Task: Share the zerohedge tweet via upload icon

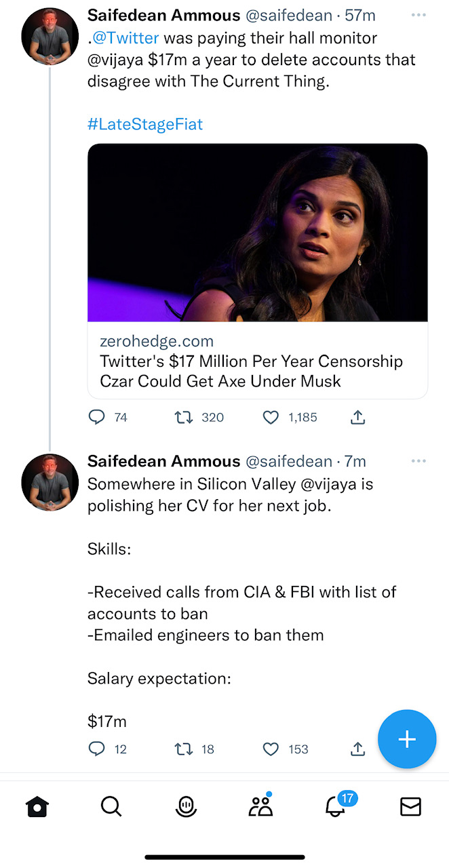Action: (x=357, y=416)
